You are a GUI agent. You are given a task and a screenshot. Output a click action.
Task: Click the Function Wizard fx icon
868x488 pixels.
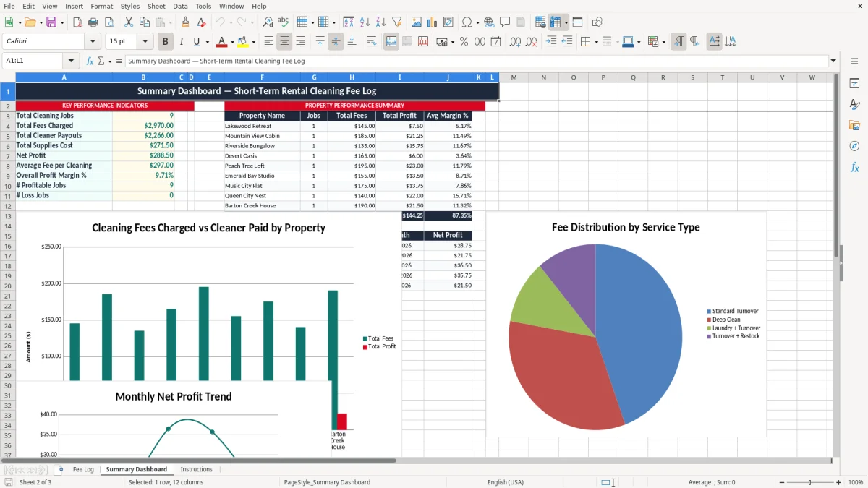[90, 61]
